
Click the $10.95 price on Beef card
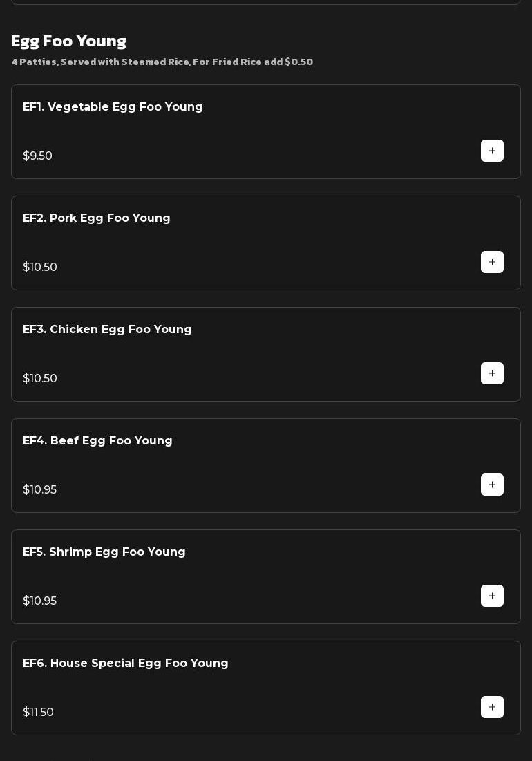tap(40, 490)
